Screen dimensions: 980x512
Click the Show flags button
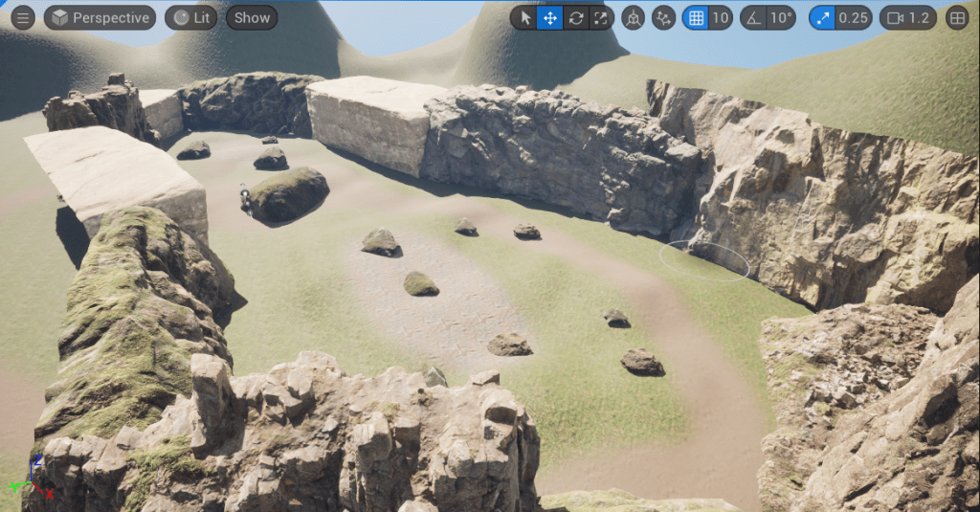(x=252, y=17)
